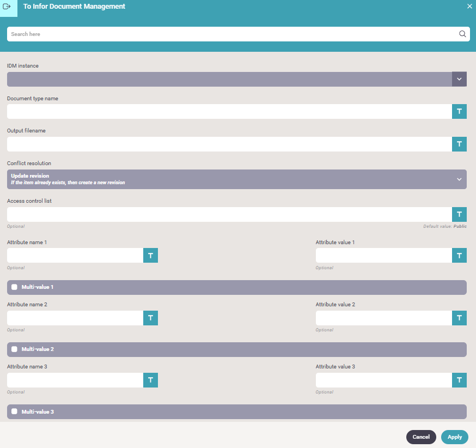Click the Attribute value 2 input
This screenshot has width=476, height=448.
(x=384, y=318)
